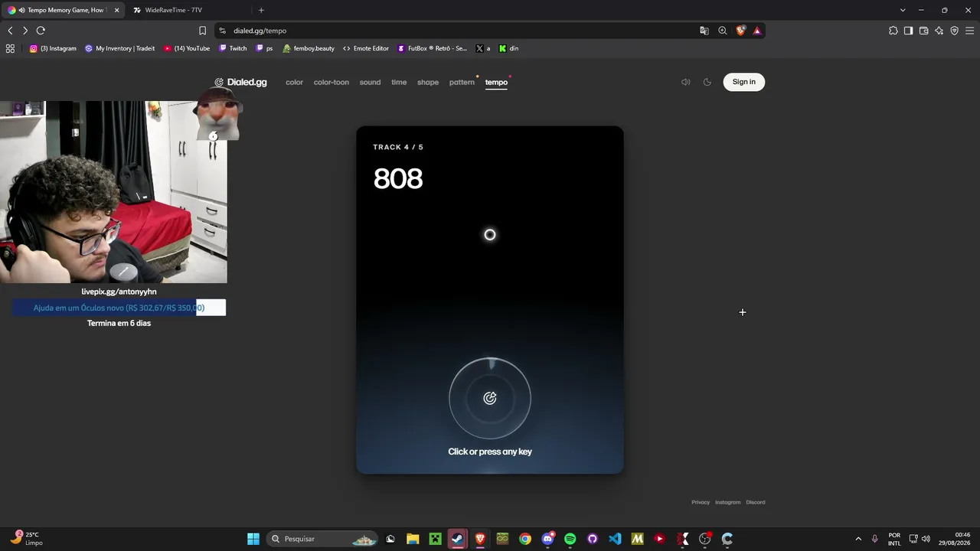This screenshot has height=551, width=980.
Task: Toggle the browser sidebar panel
Action: point(908,31)
